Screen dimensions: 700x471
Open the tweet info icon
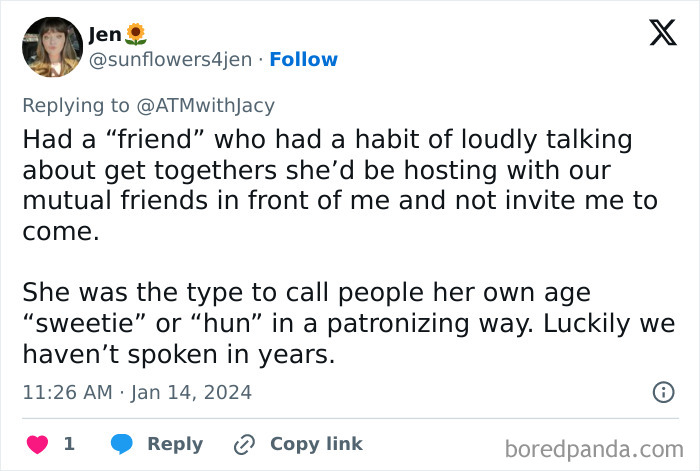(x=663, y=392)
